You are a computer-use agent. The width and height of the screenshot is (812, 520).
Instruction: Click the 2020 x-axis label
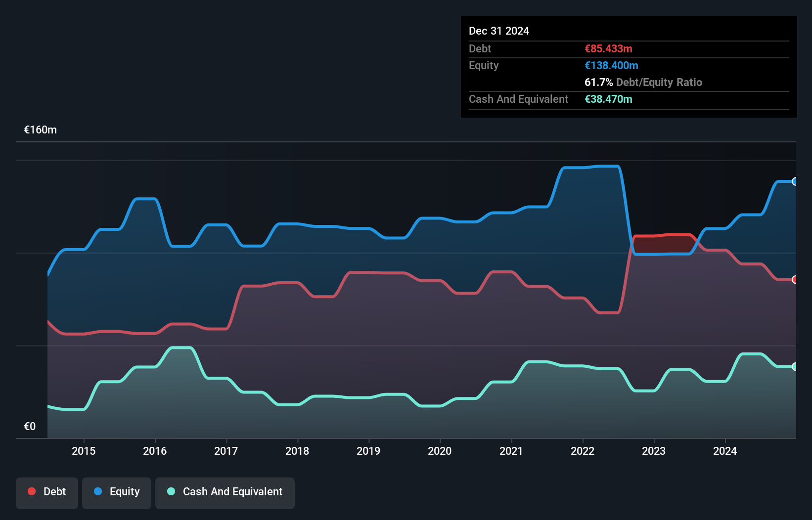point(440,451)
